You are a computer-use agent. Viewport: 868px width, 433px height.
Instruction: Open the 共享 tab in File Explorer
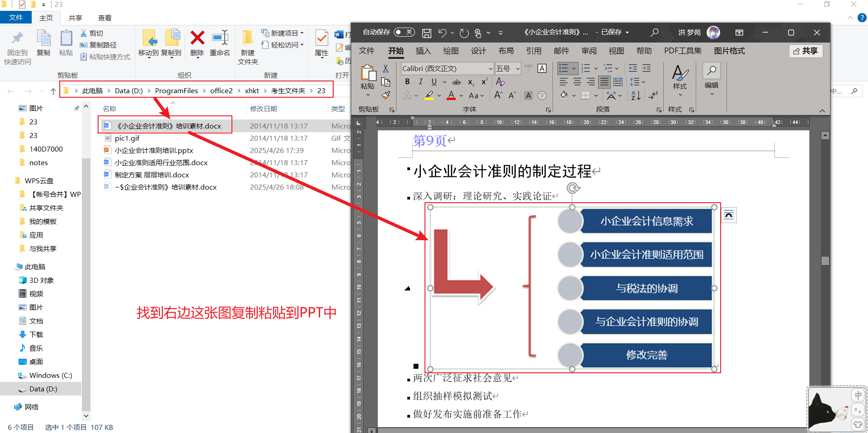(x=75, y=18)
